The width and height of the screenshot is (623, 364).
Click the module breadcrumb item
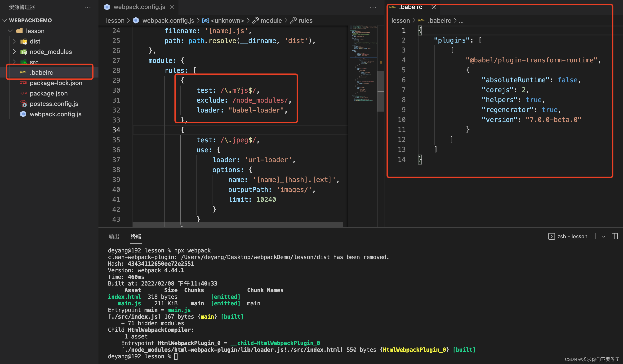271,21
